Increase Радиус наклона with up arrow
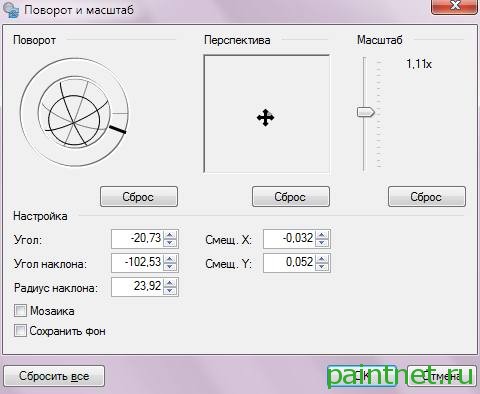480x394 pixels. tap(170, 283)
